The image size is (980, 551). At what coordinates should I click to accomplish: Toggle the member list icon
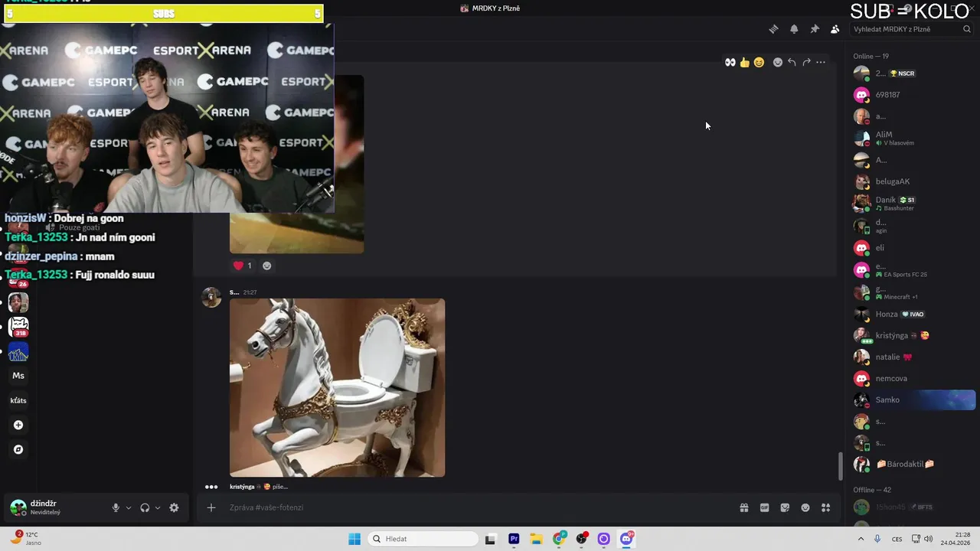point(835,29)
